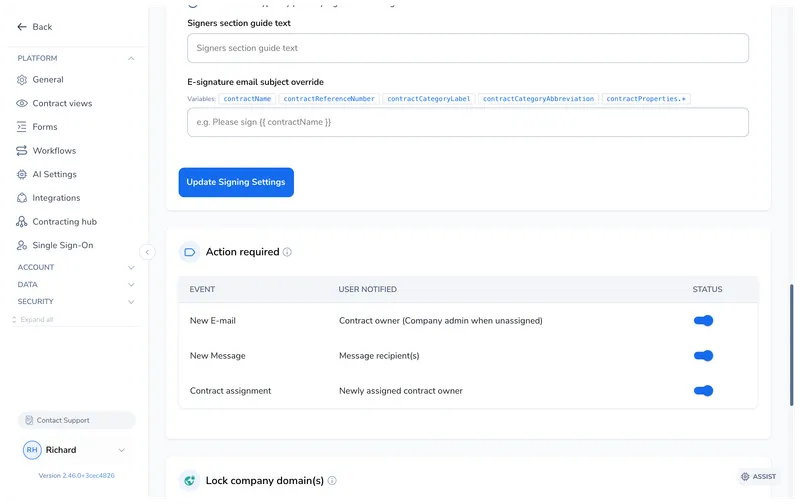Click the STATUS column header
800x504 pixels.
click(707, 289)
